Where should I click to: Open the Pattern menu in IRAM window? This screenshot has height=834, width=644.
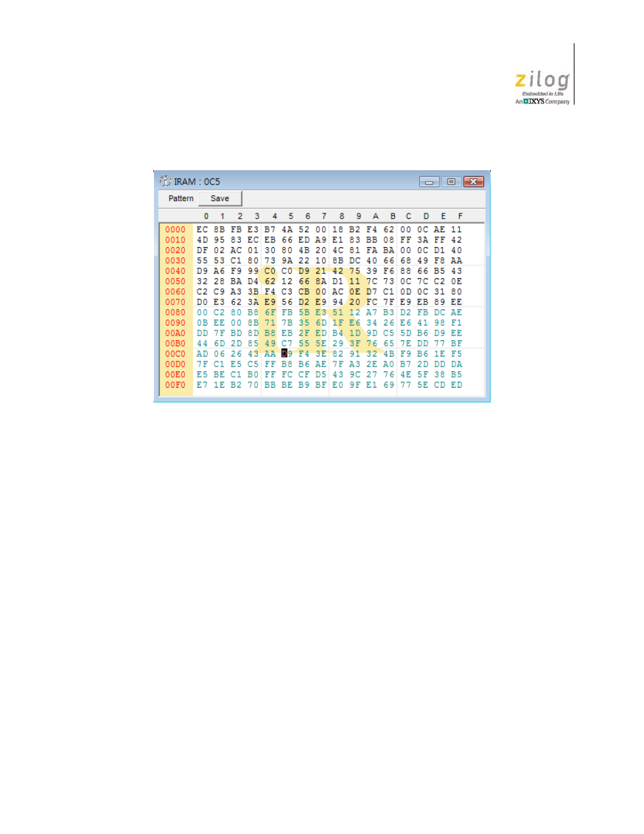click(x=181, y=199)
